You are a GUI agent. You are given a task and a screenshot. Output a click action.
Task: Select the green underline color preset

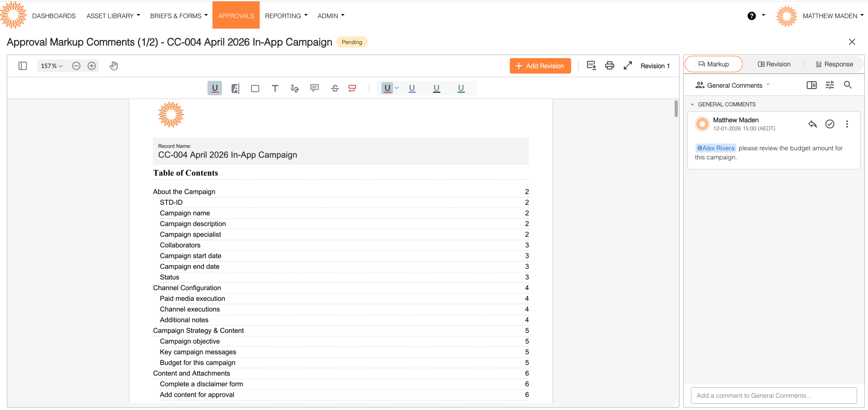461,89
